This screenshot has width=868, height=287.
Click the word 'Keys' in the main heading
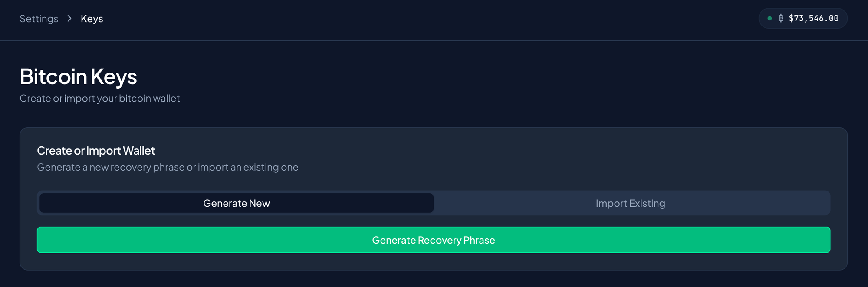(114, 77)
